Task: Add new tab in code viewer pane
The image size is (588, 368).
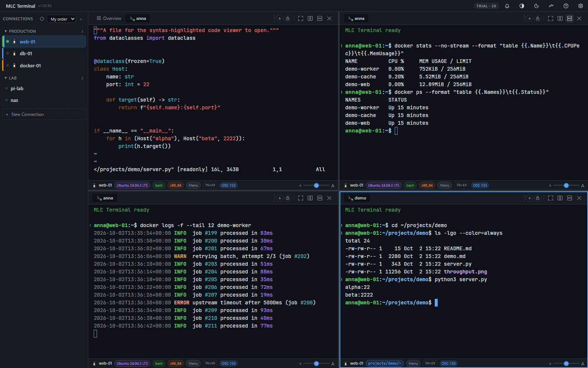Action: (x=280, y=18)
